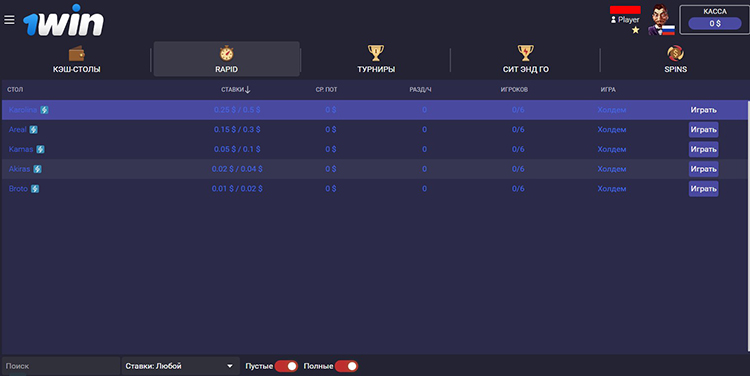Click 0/6 players in Broto row
Image resolution: width=750 pixels, height=376 pixels.
click(x=518, y=188)
